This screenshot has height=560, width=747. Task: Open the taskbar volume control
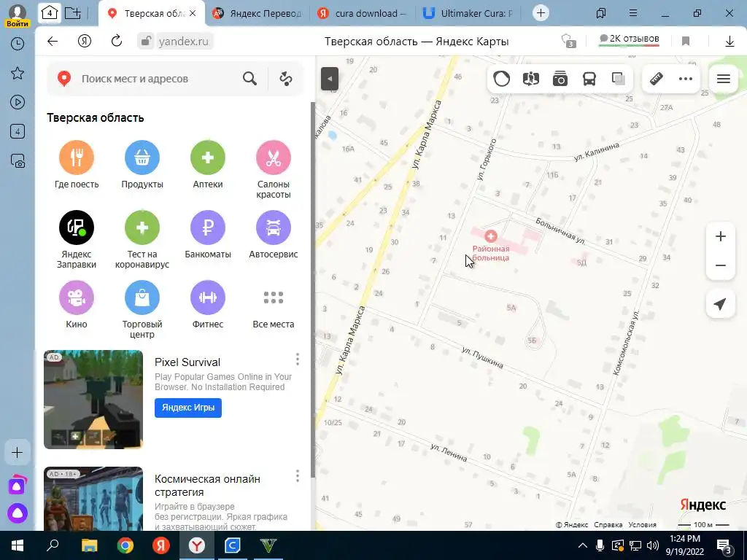click(653, 545)
